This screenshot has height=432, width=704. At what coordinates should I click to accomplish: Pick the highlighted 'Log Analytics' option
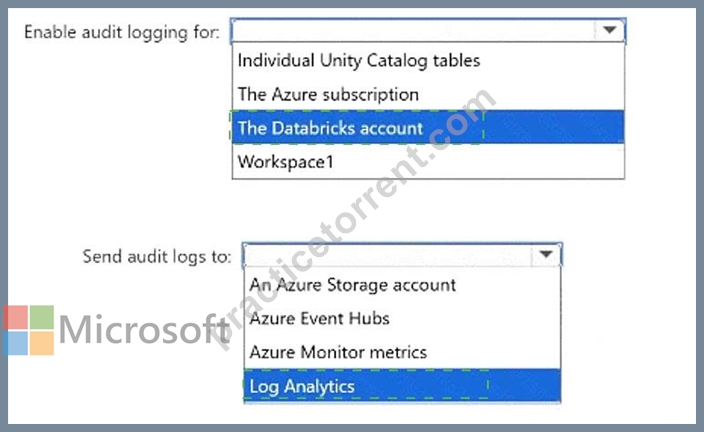tap(402, 386)
